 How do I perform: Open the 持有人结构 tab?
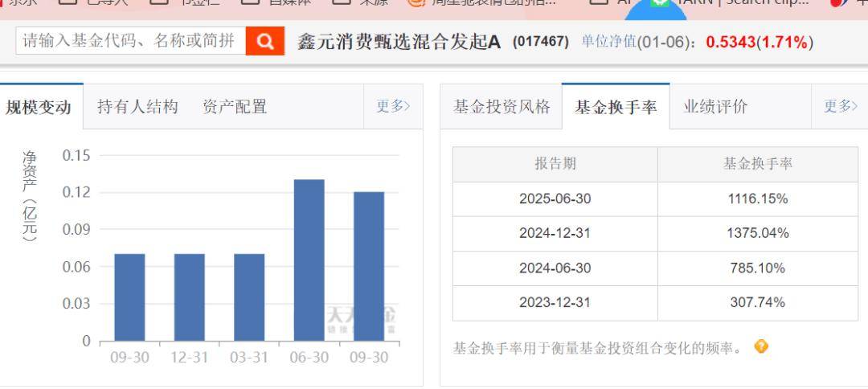click(x=137, y=107)
